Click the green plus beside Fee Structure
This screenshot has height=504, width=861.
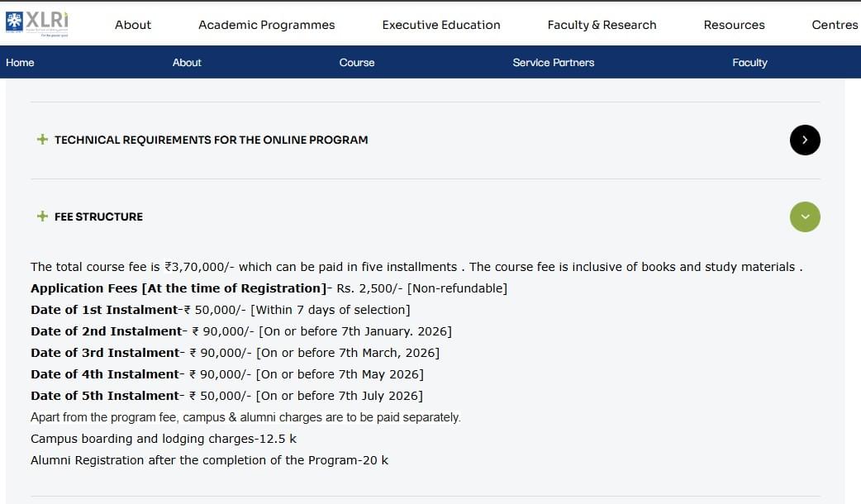coord(42,216)
